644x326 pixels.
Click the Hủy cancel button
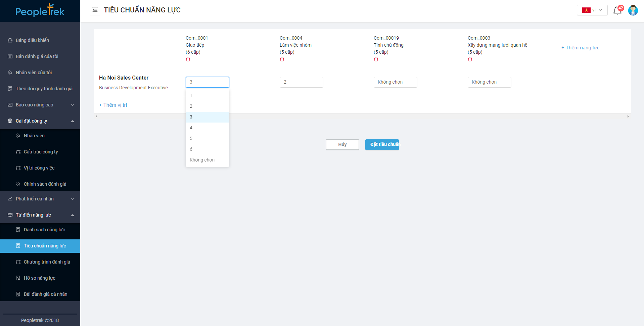[342, 144]
